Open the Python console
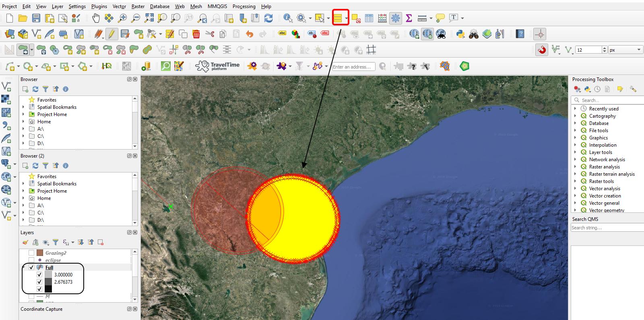Viewport: 644px width, 320px height. (x=461, y=34)
